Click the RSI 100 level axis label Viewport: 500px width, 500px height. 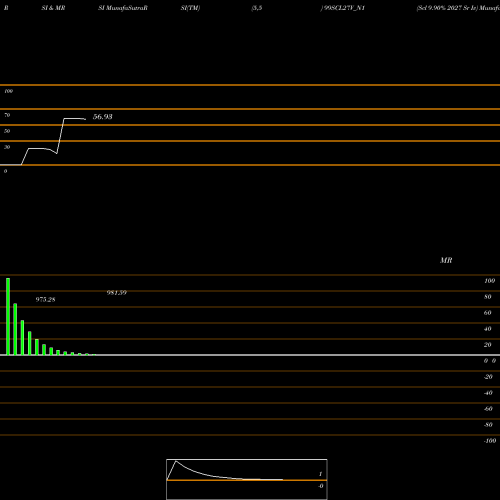click(x=8, y=91)
